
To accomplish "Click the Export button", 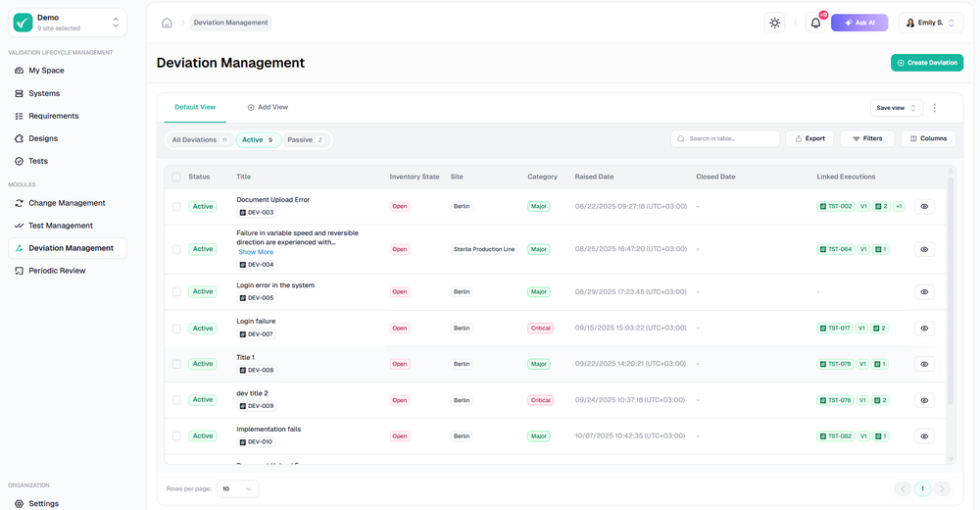I will [x=810, y=139].
